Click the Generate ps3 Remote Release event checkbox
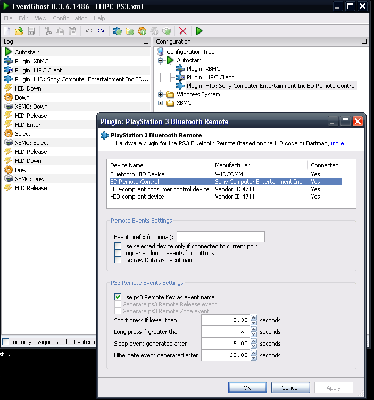 click(x=118, y=304)
